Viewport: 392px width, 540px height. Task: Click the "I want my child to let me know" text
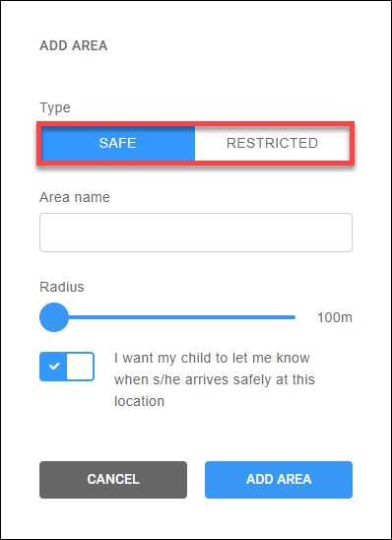[212, 358]
